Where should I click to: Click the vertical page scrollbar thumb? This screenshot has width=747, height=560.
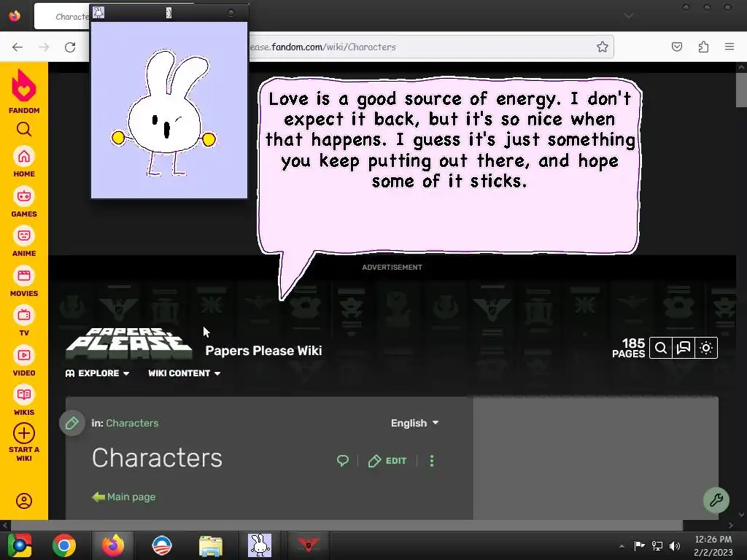click(741, 90)
